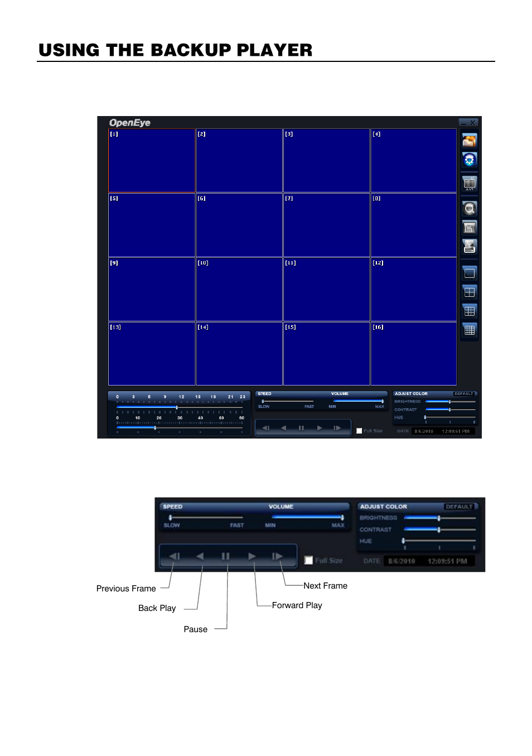Select camera channel [8] pane

414,225
